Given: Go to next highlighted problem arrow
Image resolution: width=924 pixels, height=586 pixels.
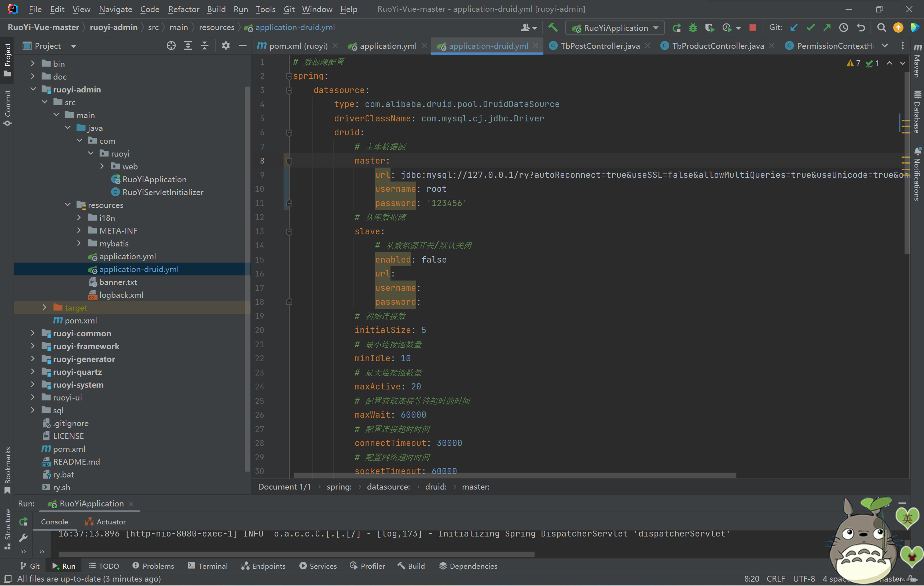Looking at the screenshot, I should coord(902,63).
